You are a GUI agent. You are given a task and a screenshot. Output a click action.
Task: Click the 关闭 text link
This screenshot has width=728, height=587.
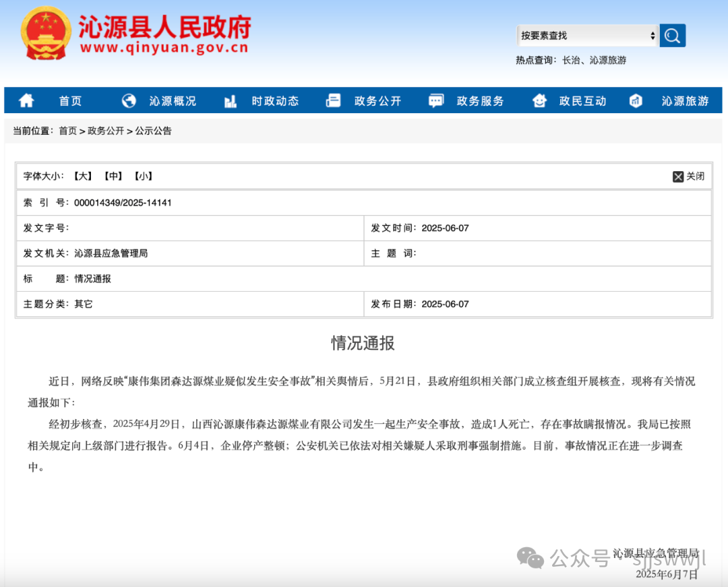tap(696, 177)
